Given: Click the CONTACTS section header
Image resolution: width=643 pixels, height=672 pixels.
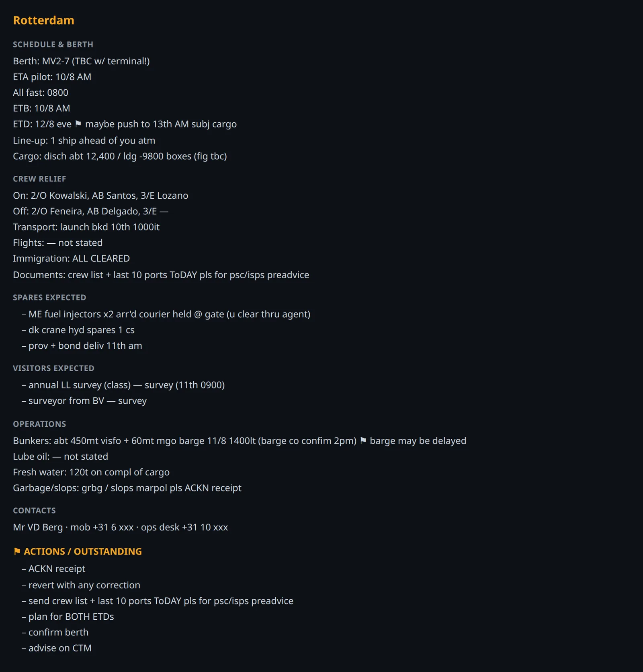Looking at the screenshot, I should click(34, 510).
